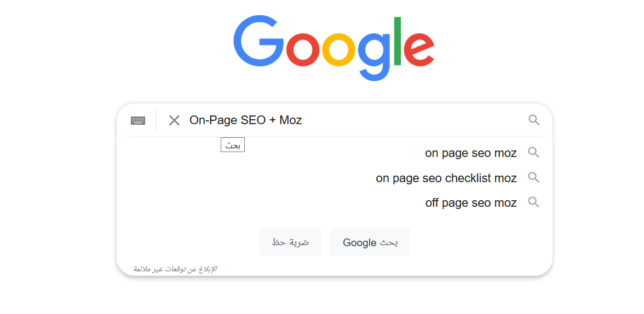This screenshot has height=314, width=644.
Task: Click the green 'l' in the Google logo
Action: pyautogui.click(x=397, y=41)
